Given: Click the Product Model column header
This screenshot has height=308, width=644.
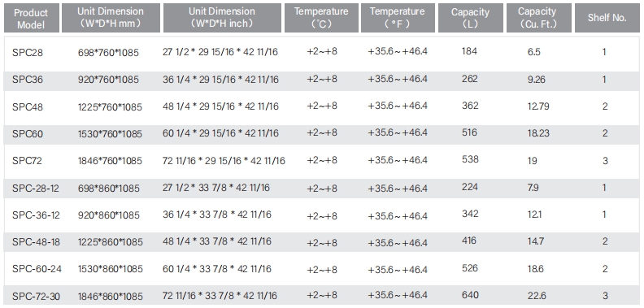Looking at the screenshot, I should coord(31,18).
